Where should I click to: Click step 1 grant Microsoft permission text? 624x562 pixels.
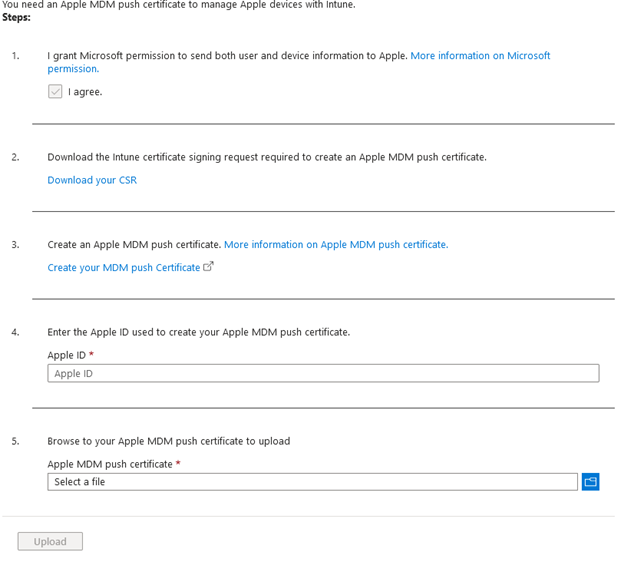pos(228,56)
